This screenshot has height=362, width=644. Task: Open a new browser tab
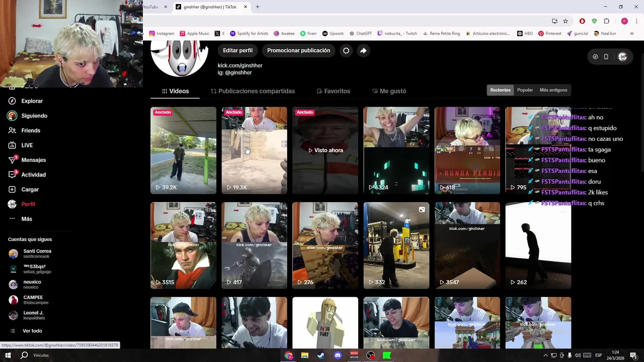coord(258,7)
